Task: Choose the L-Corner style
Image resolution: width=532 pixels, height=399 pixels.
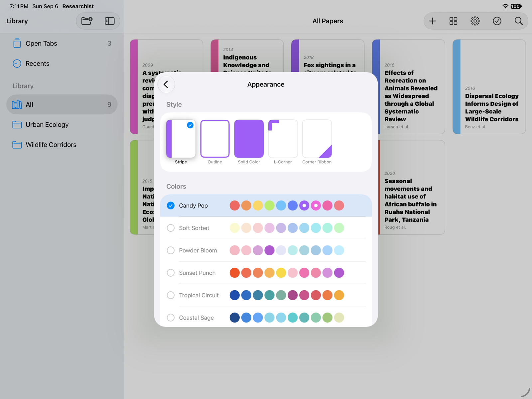Action: pyautogui.click(x=283, y=142)
